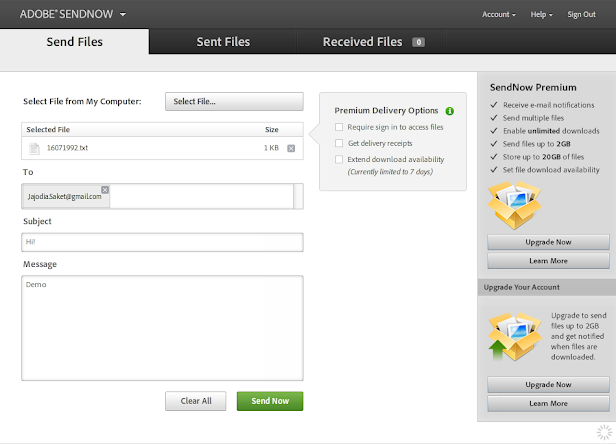Tick Extend download availability checkbox
The width and height of the screenshot is (616, 444).
(339, 159)
